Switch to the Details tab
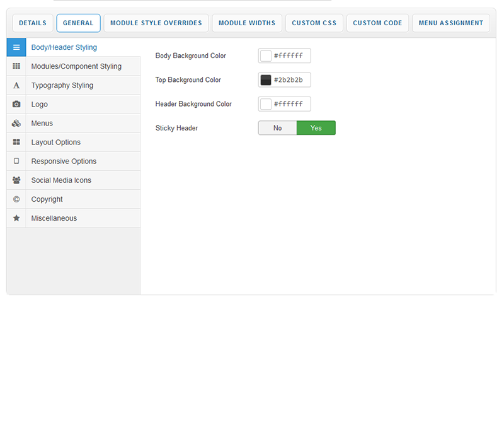The width and height of the screenshot is (504, 425). [33, 23]
